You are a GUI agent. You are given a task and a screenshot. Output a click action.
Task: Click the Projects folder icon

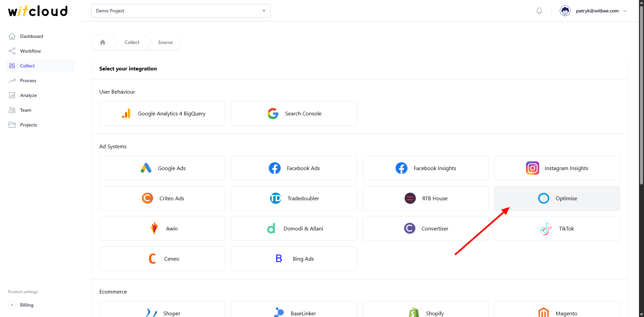click(x=12, y=125)
